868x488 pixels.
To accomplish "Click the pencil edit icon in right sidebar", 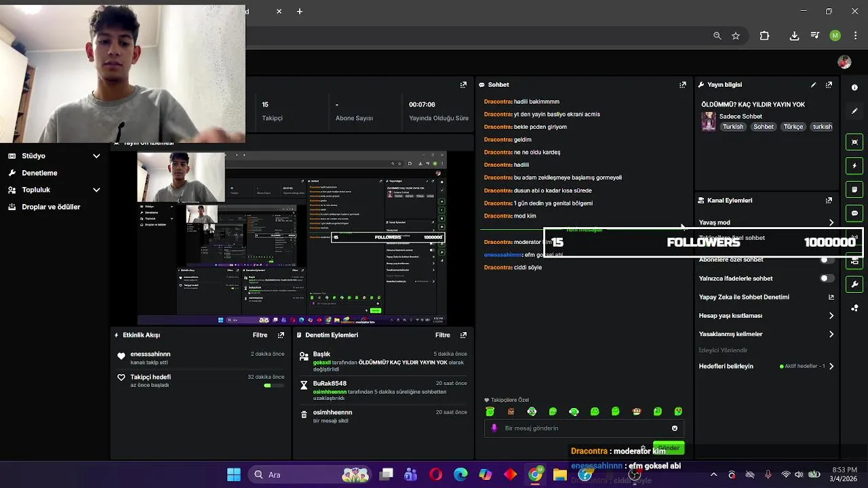I will [x=854, y=111].
